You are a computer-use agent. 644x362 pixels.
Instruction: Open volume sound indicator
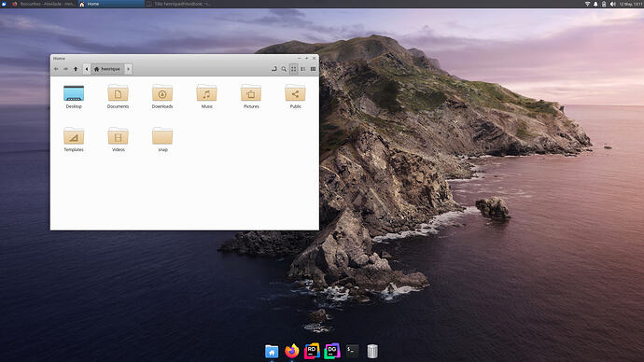pos(612,4)
